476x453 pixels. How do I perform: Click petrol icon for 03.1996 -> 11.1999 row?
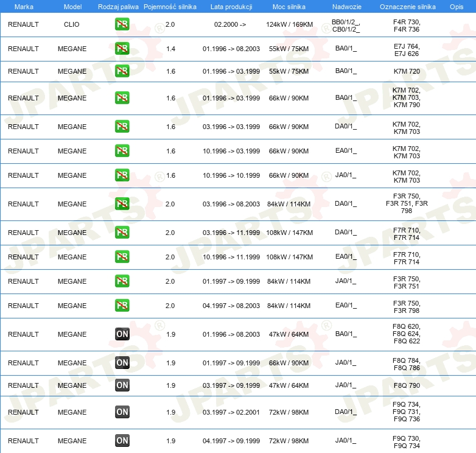(x=122, y=232)
